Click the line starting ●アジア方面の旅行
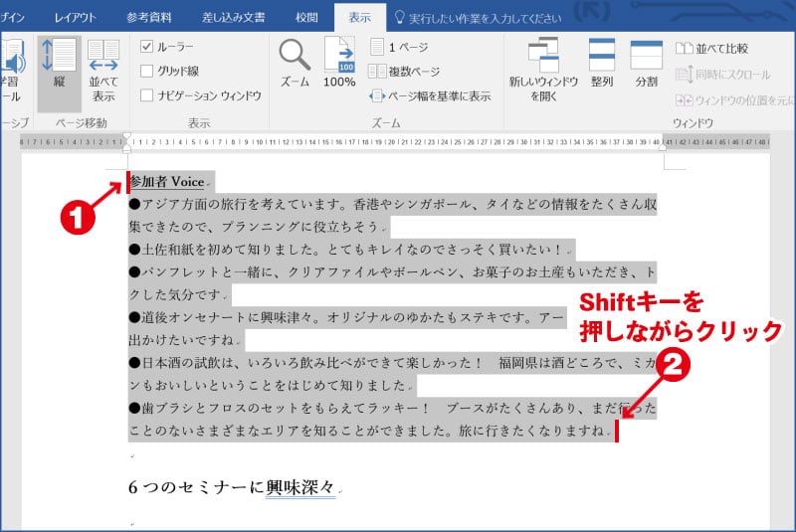Image resolution: width=796 pixels, height=532 pixels. point(392,204)
